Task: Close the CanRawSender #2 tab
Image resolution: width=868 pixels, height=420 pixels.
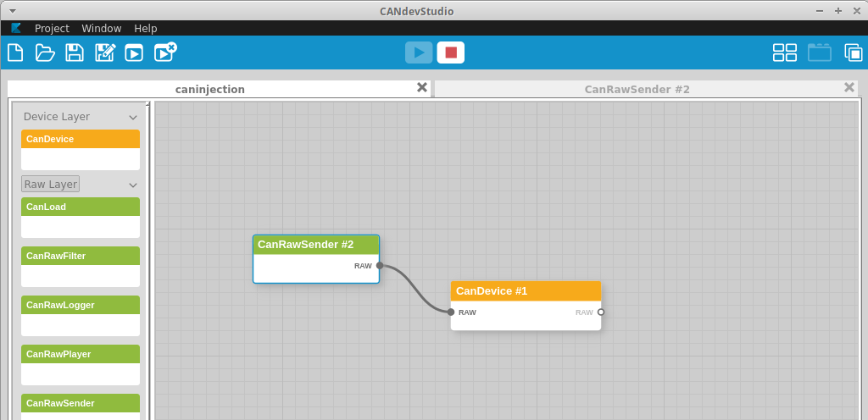Action: pyautogui.click(x=849, y=87)
